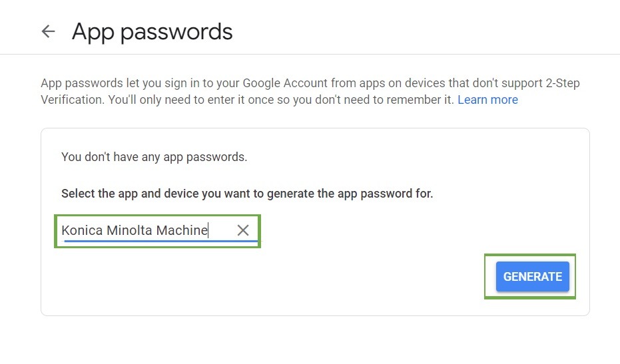620x364 pixels.
Task: Click the word "Verification." starting the second line
Action: click(72, 100)
